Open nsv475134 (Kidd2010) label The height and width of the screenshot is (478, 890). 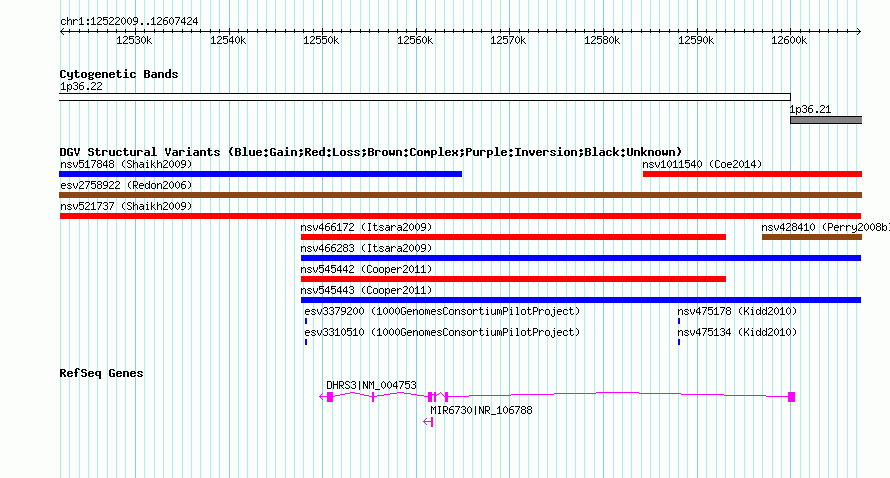[x=737, y=332]
